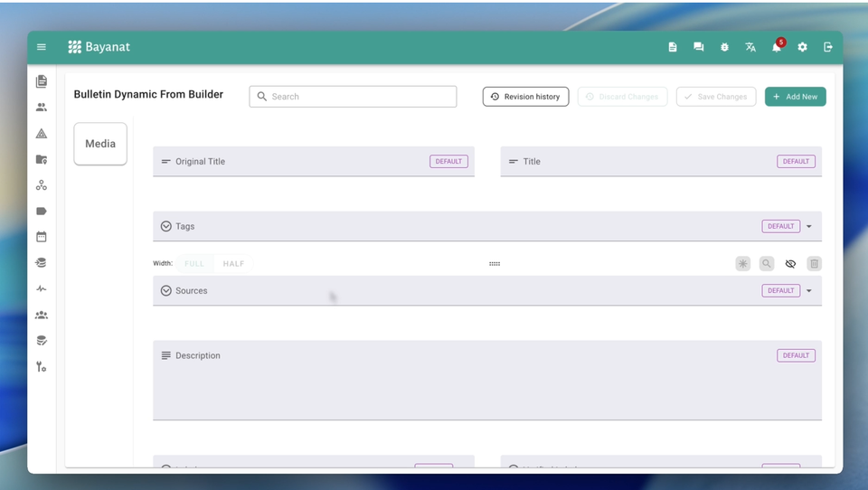Grab the Sources field drag handle

tap(495, 264)
